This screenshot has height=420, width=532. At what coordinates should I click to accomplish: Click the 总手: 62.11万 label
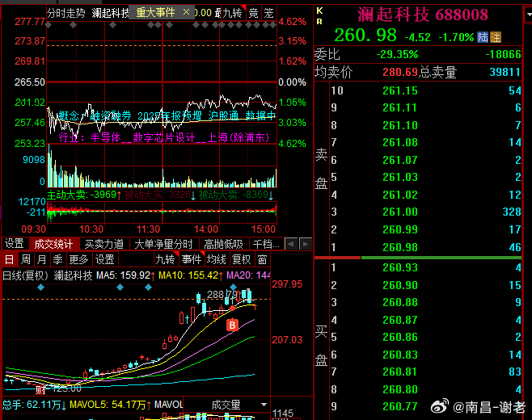click(34, 405)
